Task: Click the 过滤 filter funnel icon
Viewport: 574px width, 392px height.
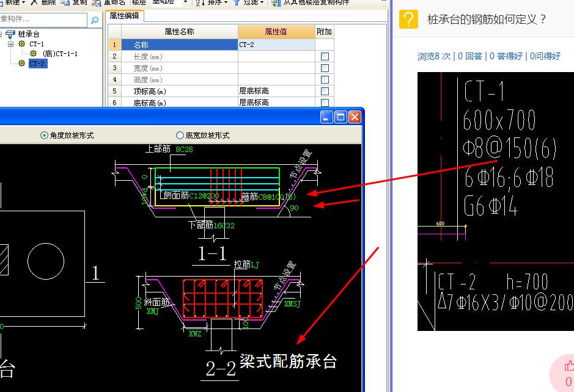Action: 237,2
